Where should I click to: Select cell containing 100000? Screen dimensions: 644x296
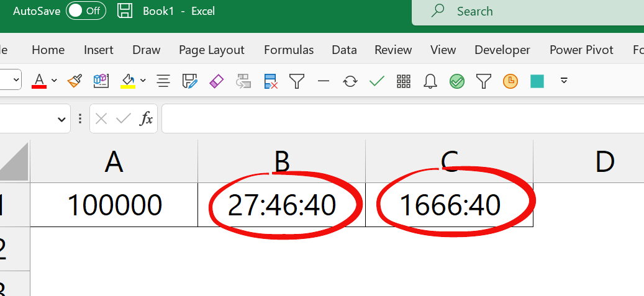click(x=114, y=204)
